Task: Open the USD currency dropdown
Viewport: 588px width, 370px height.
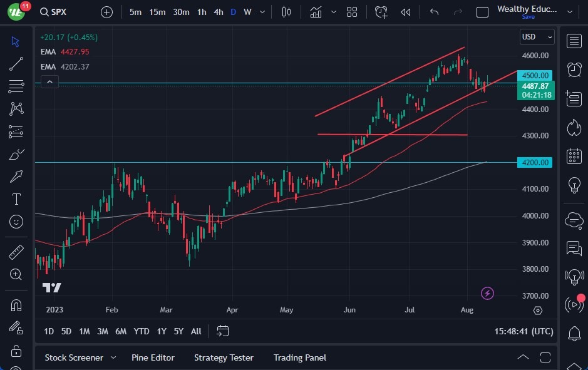Action: point(537,37)
